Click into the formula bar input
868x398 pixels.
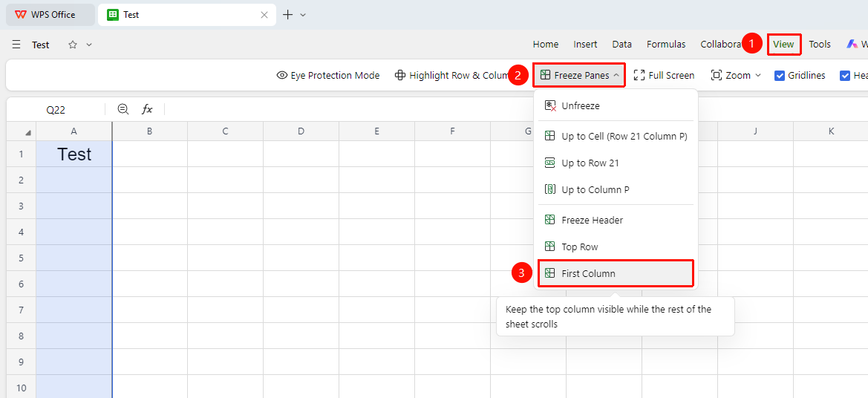coord(515,109)
